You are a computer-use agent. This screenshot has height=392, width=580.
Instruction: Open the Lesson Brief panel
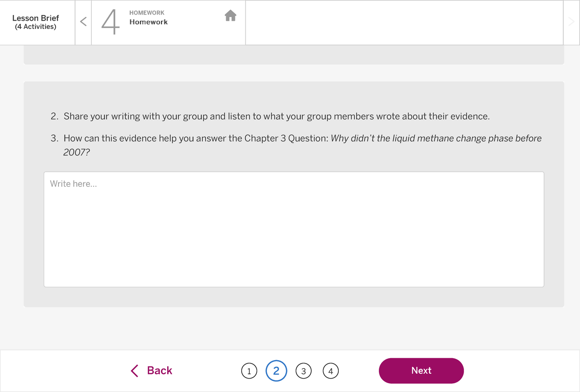[x=36, y=22]
